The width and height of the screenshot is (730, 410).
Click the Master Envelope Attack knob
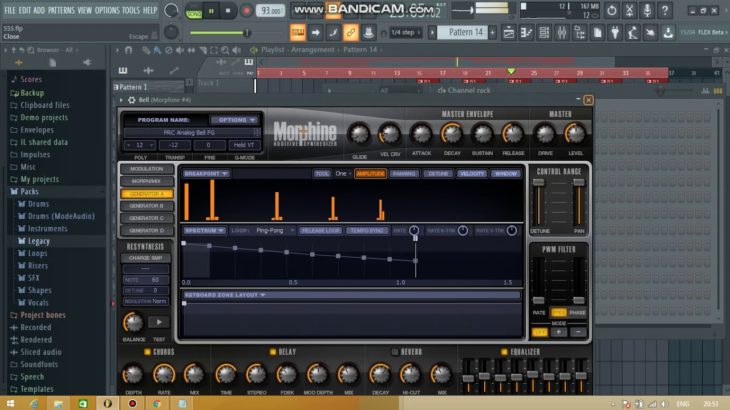click(421, 134)
